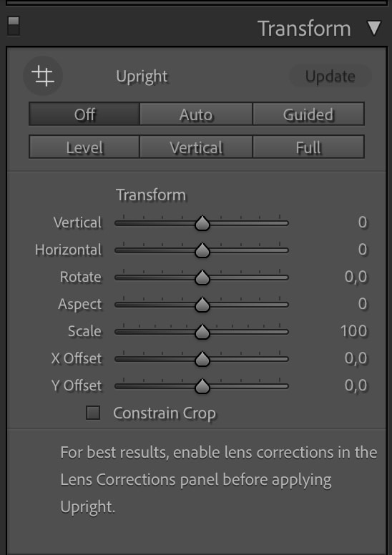
Task: Enable the Constrain Crop checkbox
Action: (93, 413)
